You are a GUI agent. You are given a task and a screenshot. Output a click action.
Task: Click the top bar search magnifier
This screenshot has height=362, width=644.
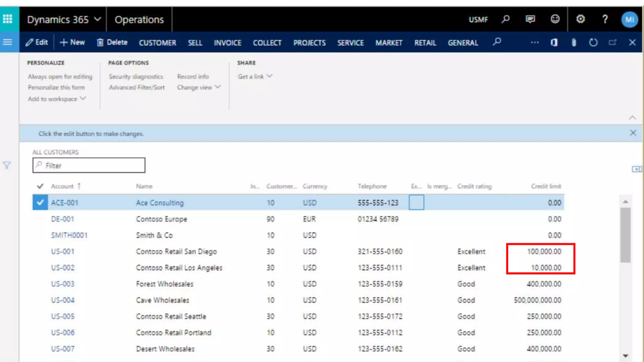505,19
